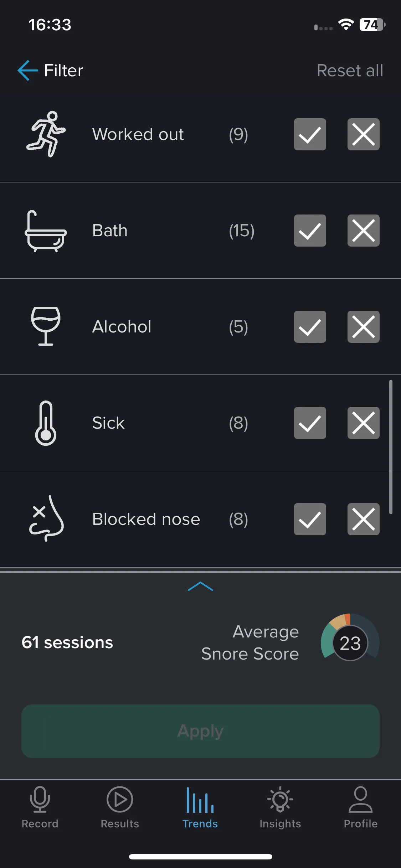
Task: Open the Record microphone tab
Action: point(40,808)
